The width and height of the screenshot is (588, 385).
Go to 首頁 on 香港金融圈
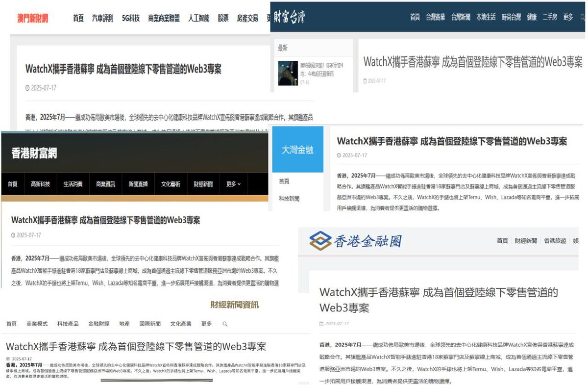click(502, 241)
